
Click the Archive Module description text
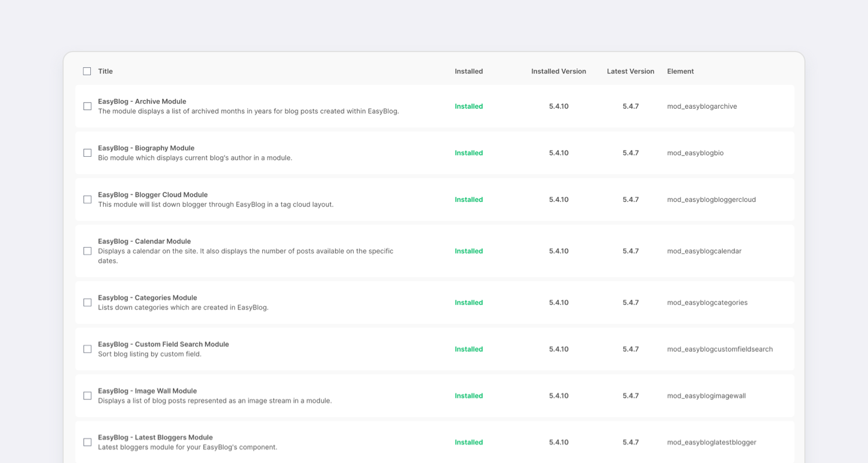pyautogui.click(x=248, y=111)
